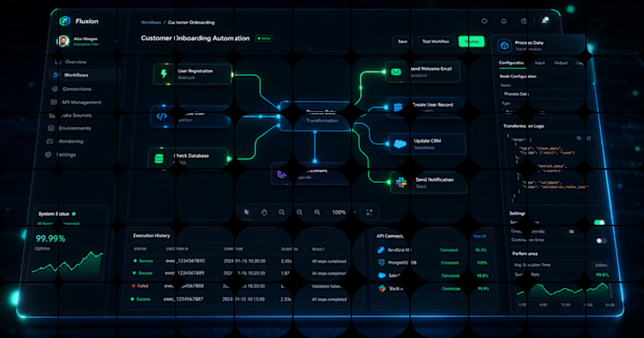Click the User Registration lightning bolt icon
Image resolution: width=644 pixels, height=338 pixels.
coord(164,74)
